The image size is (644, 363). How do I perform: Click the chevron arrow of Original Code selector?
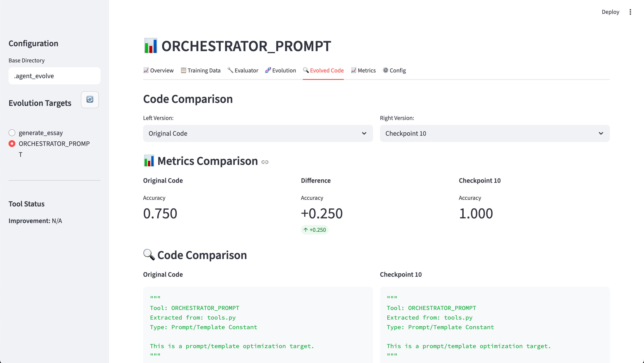364,133
